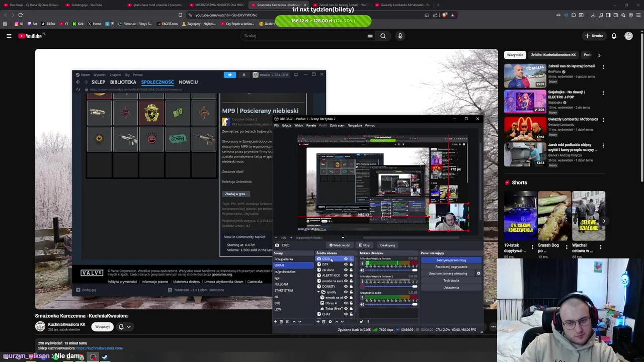Screen dimensions: 644x362
Task: Activate YouTube voice search microphone
Action: click(400, 36)
